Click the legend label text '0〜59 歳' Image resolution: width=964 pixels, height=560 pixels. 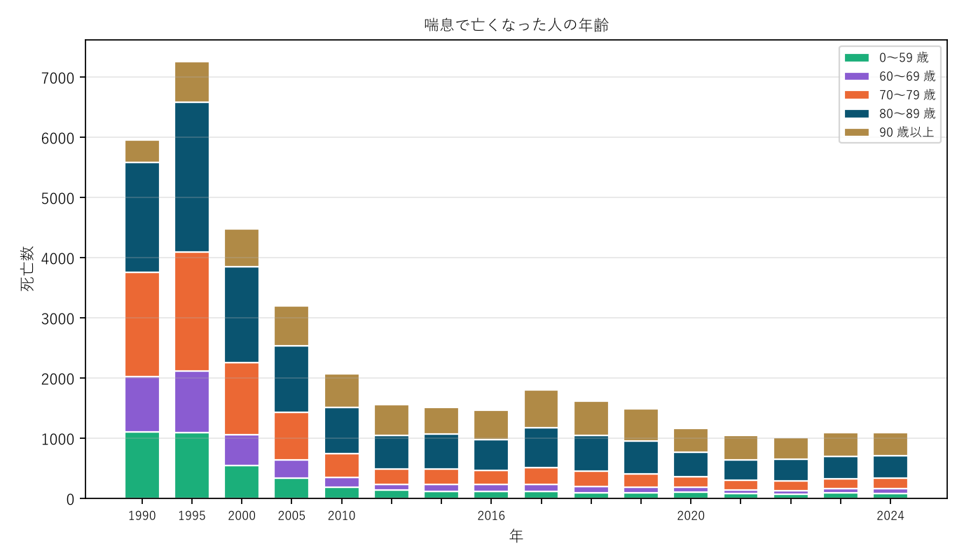pos(904,57)
